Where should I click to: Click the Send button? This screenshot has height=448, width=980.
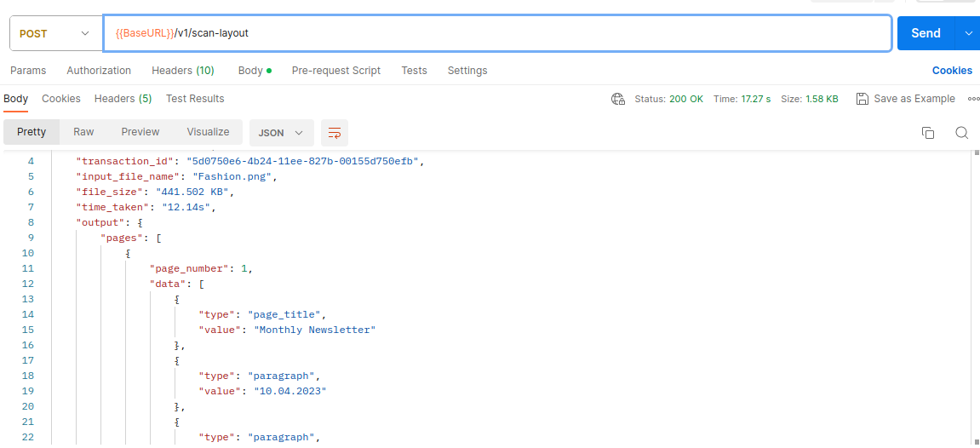coord(926,34)
